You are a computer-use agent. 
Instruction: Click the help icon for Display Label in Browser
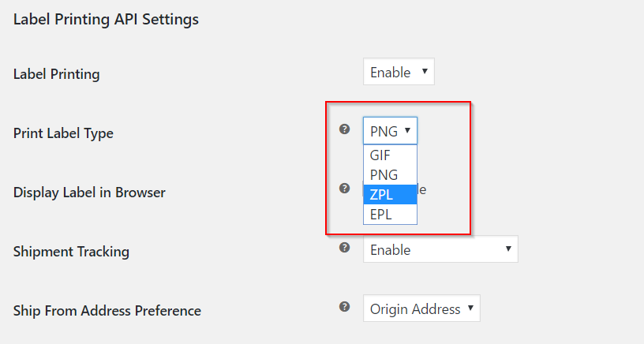coord(344,189)
